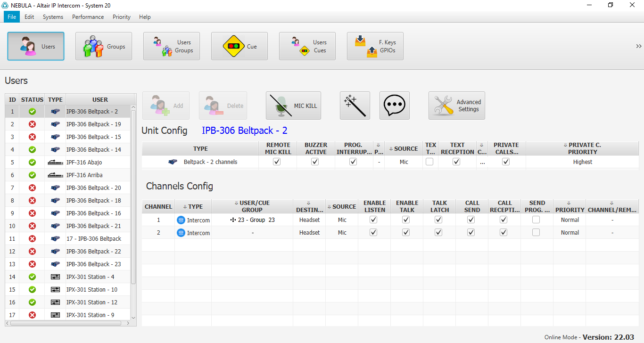
Task: Click the speech bubble message button
Action: pyautogui.click(x=395, y=106)
